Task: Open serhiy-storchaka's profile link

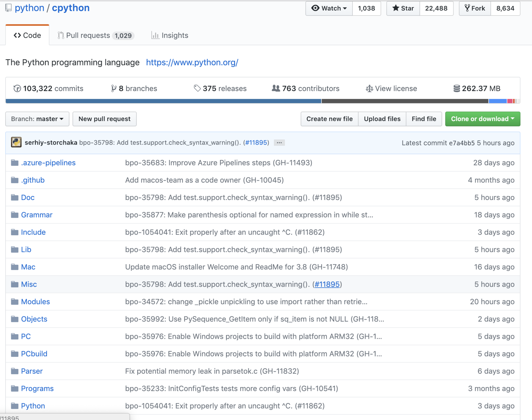Action: 51,142
